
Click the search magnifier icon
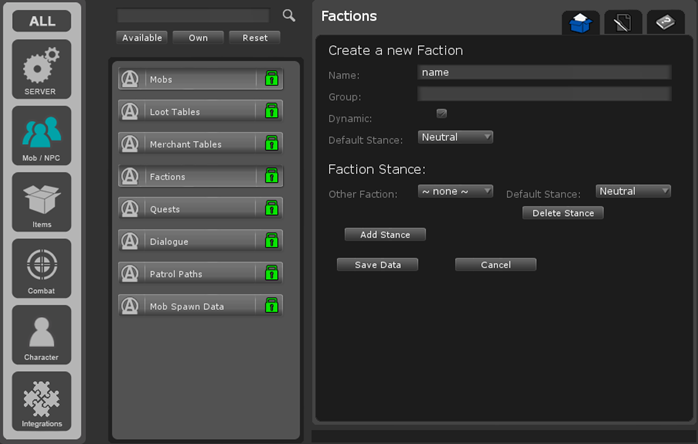289,16
